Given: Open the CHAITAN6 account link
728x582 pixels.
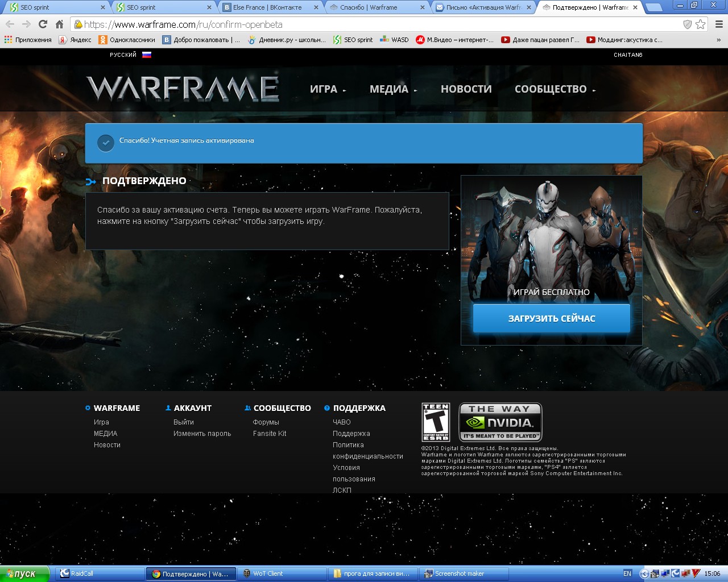Looking at the screenshot, I should [628, 55].
